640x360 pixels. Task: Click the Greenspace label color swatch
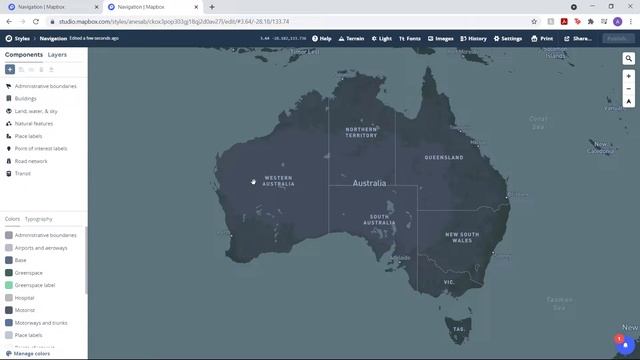pyautogui.click(x=9, y=285)
